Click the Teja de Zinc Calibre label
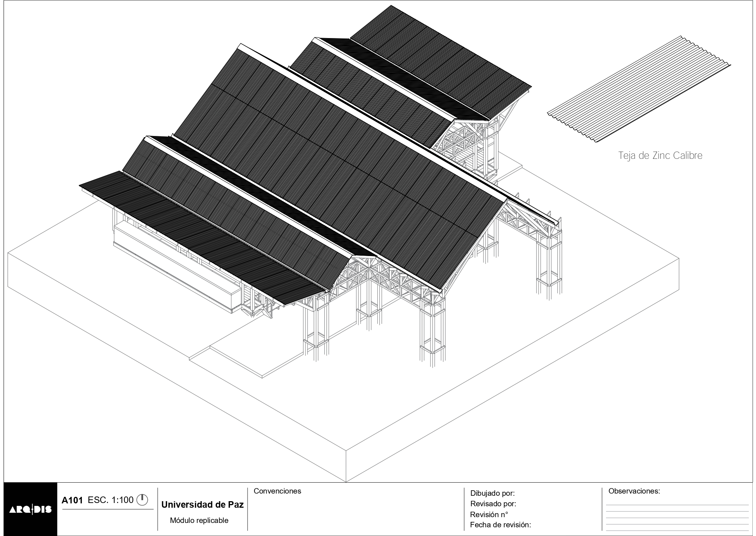This screenshot has width=756, height=536. pos(660,156)
